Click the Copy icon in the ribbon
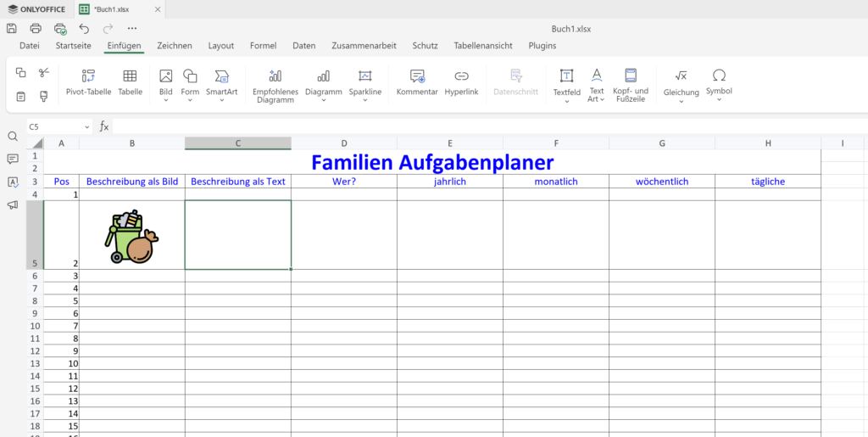 click(x=21, y=73)
